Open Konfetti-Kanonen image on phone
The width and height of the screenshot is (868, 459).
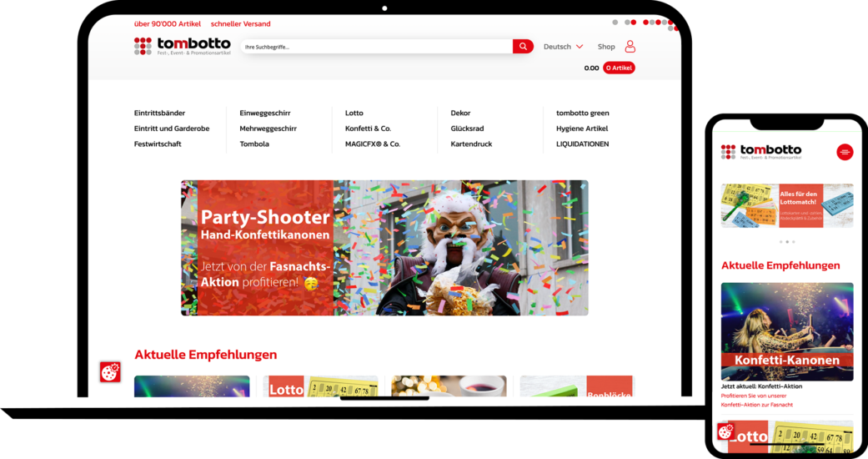pos(786,331)
